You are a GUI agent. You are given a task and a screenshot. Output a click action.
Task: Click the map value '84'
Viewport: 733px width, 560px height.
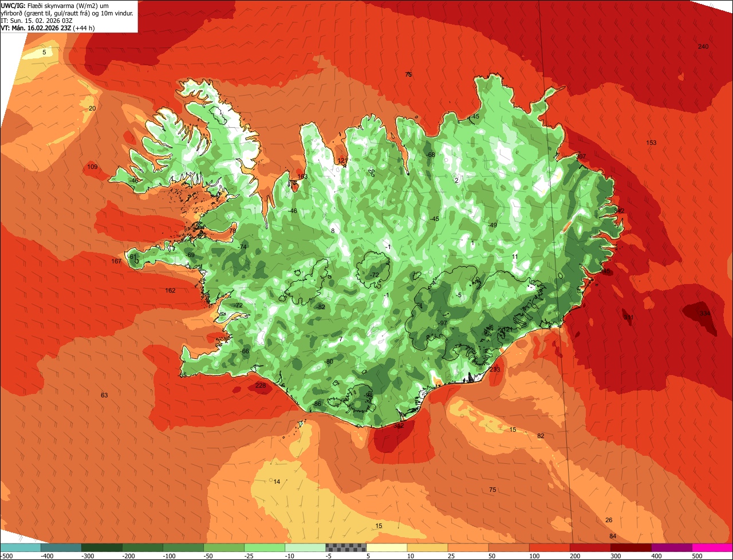[x=613, y=537]
